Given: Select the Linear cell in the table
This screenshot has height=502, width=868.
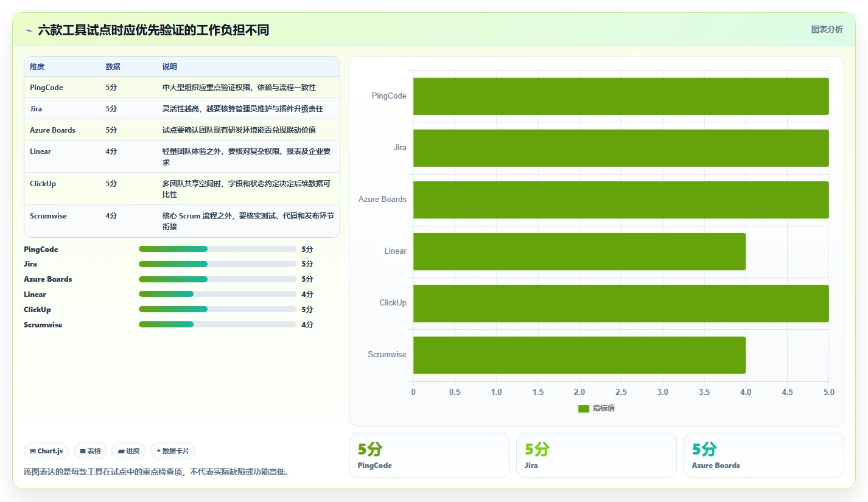Looking at the screenshot, I should click(40, 152).
